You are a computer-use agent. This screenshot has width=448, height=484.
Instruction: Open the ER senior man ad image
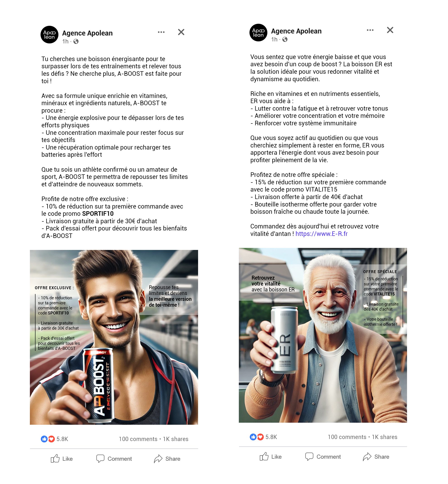point(323,335)
